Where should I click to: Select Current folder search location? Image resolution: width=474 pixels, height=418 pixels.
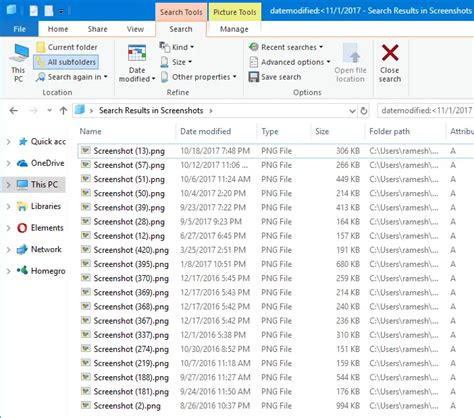(67, 47)
